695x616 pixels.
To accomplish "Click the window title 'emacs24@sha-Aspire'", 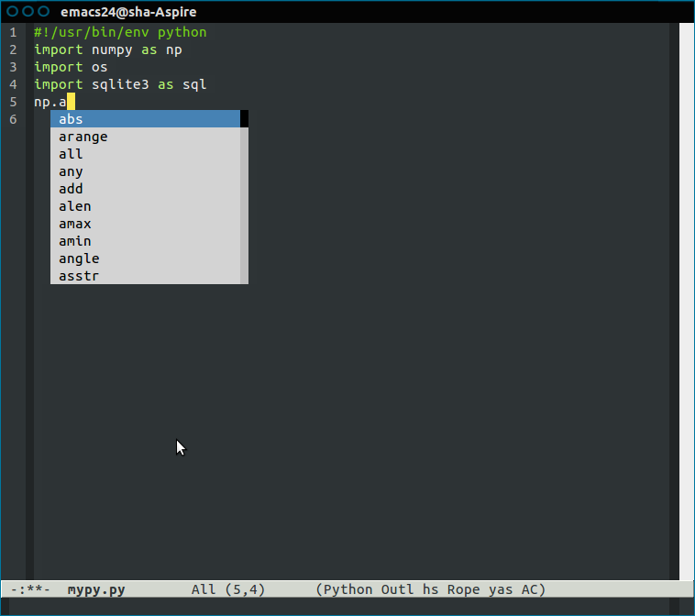I will (x=128, y=12).
